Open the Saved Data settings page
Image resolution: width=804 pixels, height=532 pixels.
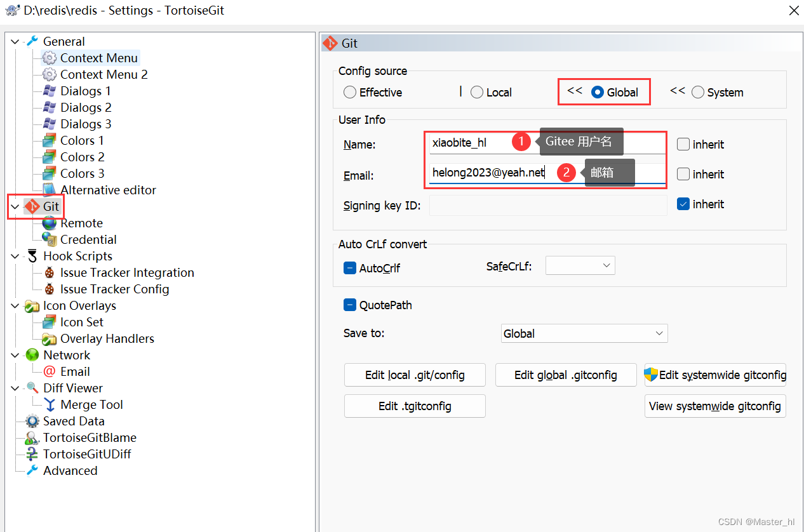point(74,421)
